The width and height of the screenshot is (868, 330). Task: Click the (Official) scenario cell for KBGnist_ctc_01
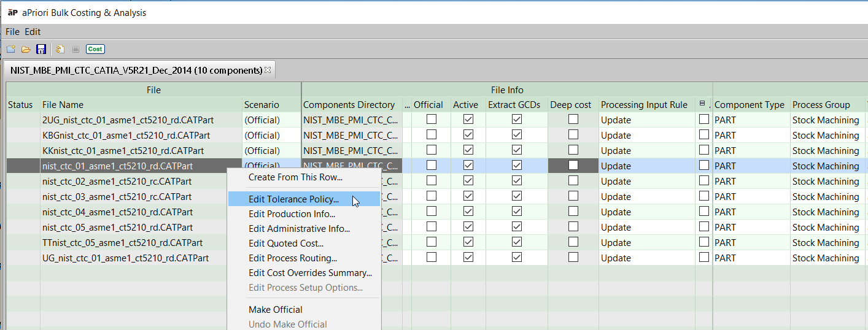tap(271, 135)
